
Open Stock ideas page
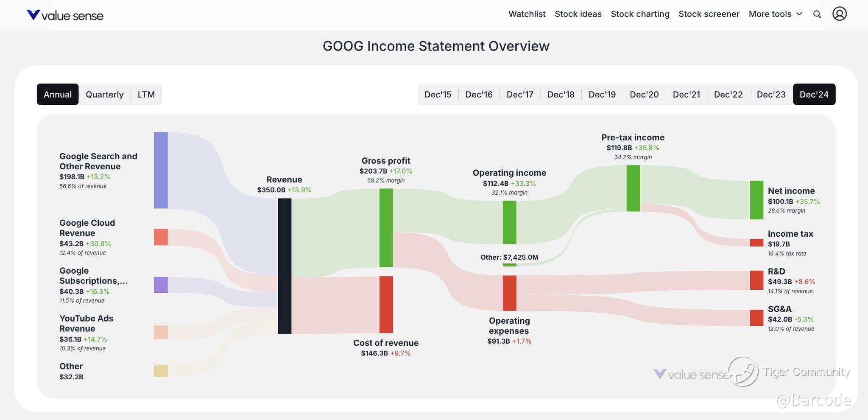coord(578,14)
